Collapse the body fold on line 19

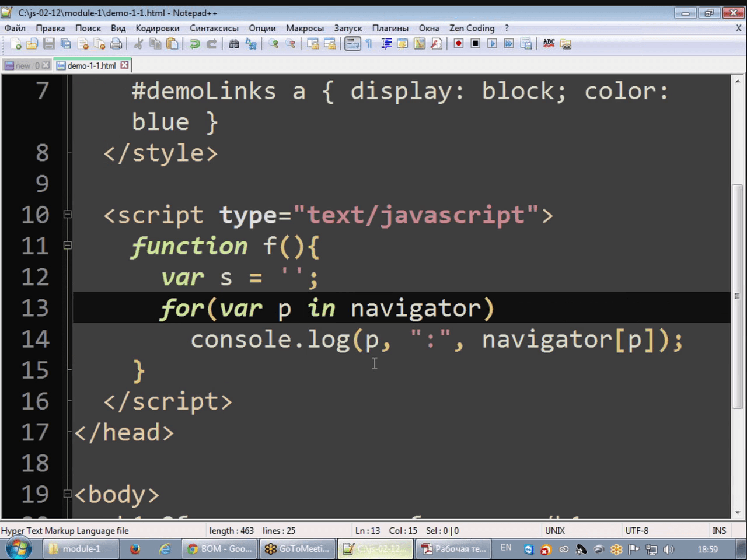68,494
